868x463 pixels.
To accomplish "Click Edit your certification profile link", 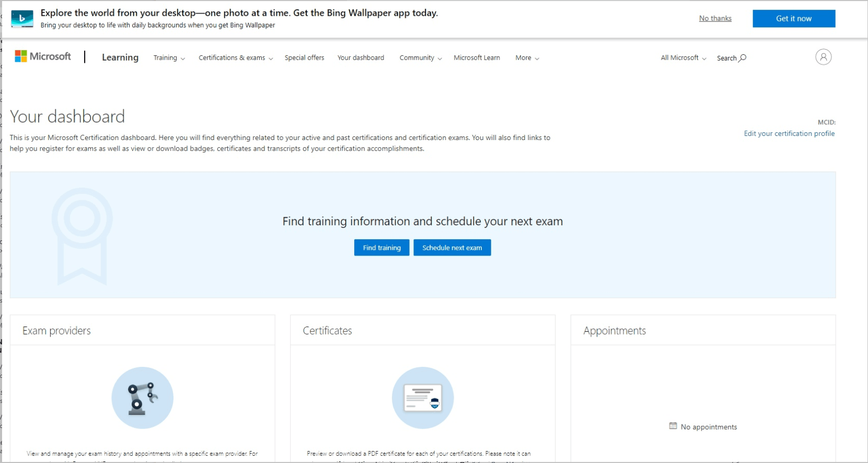I will (789, 134).
